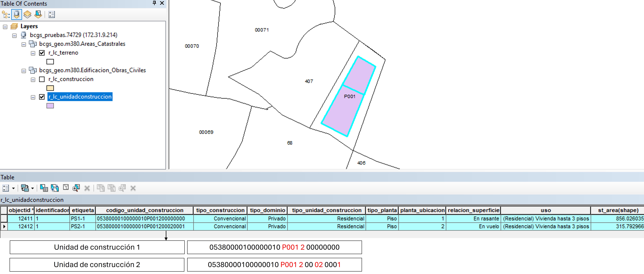The width and height of the screenshot is (644, 274).
Task: Uncheck the r_lc_unidadconstruccion layer checkbox
Action: (42, 97)
